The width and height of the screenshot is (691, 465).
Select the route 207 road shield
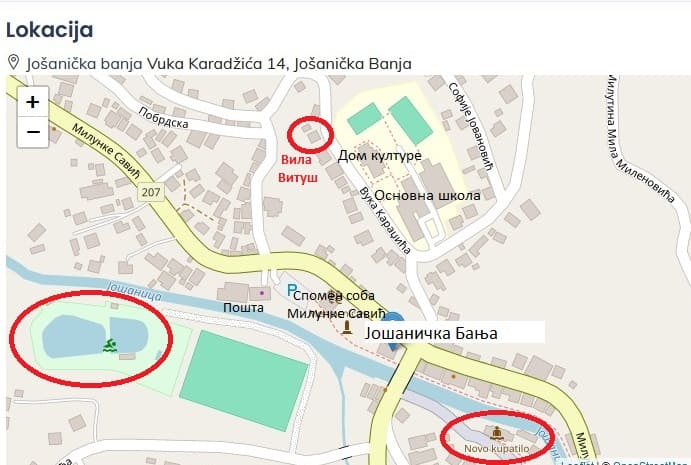pos(151,192)
